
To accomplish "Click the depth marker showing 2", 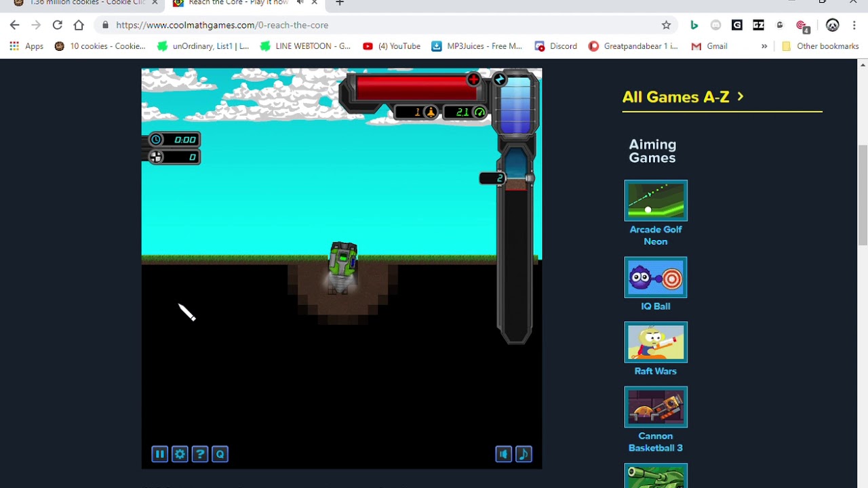I will point(493,178).
